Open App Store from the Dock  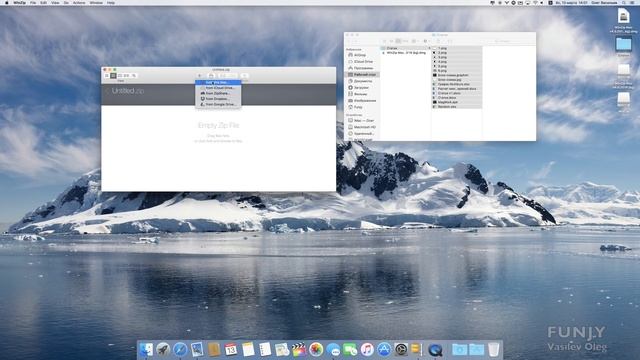(384, 349)
